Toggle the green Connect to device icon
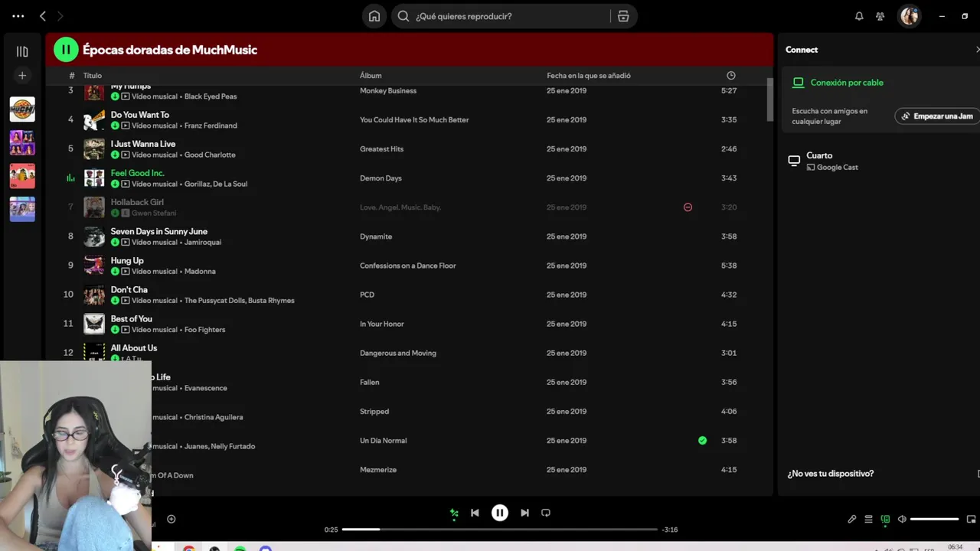980x551 pixels. pyautogui.click(x=885, y=519)
